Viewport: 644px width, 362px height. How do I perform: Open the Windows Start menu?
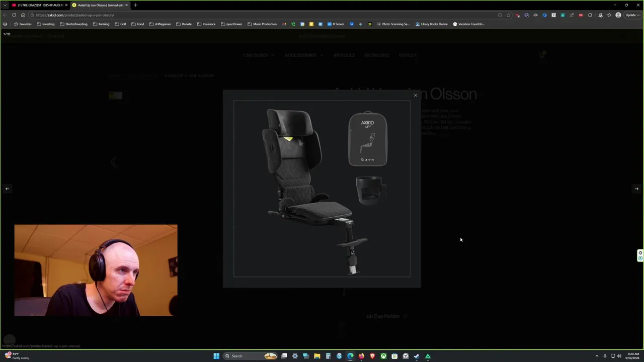[216, 356]
